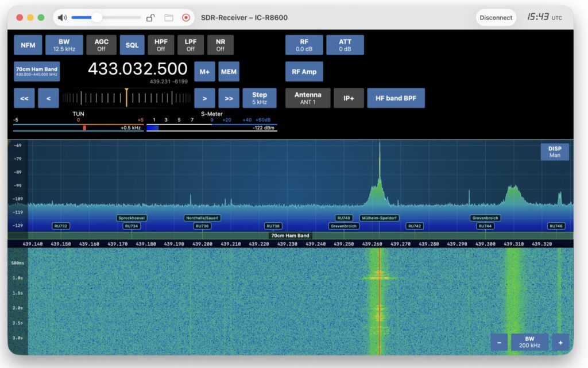Click the 70cm Ham Band spectrum label

coord(290,236)
